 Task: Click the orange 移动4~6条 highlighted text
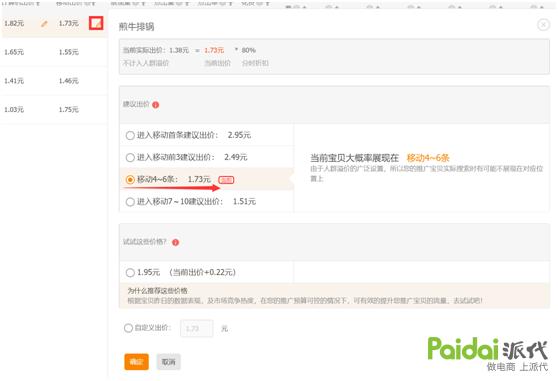pyautogui.click(x=428, y=158)
